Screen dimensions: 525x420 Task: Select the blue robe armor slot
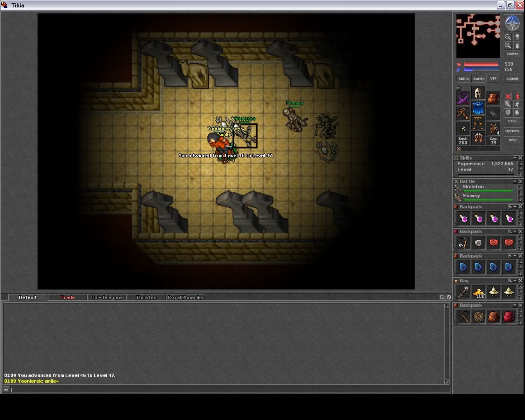pyautogui.click(x=478, y=108)
